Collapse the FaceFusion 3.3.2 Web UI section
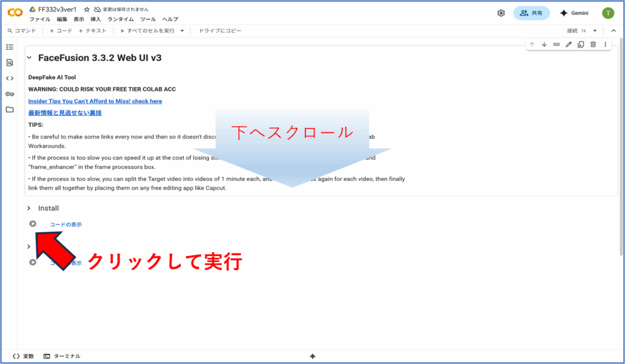The width and height of the screenshot is (625, 364). [x=29, y=58]
